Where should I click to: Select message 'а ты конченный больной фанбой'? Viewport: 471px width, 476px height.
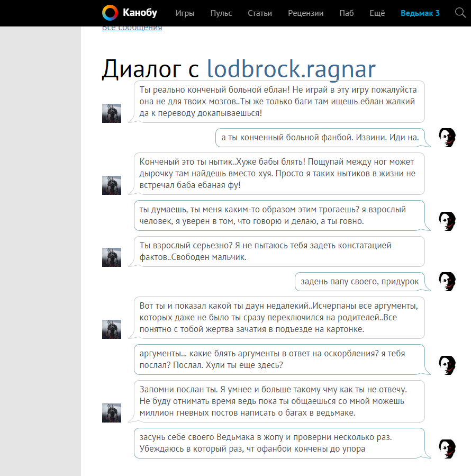(x=320, y=138)
